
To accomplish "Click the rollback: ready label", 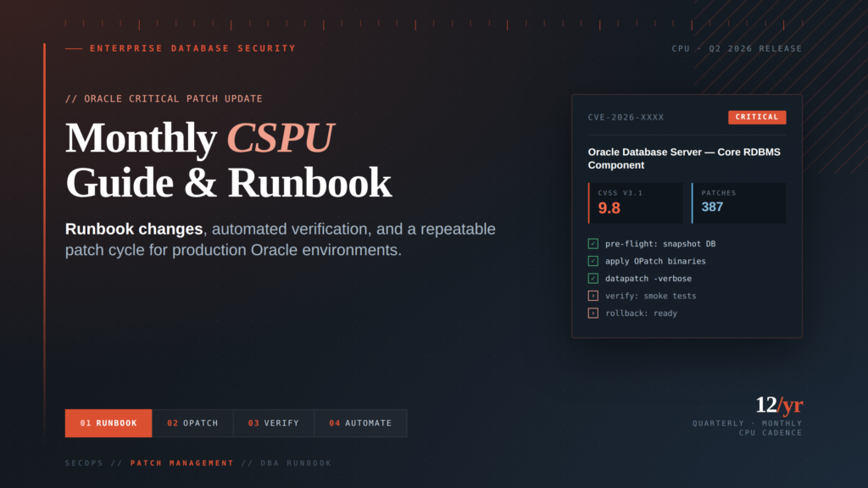I will 641,313.
